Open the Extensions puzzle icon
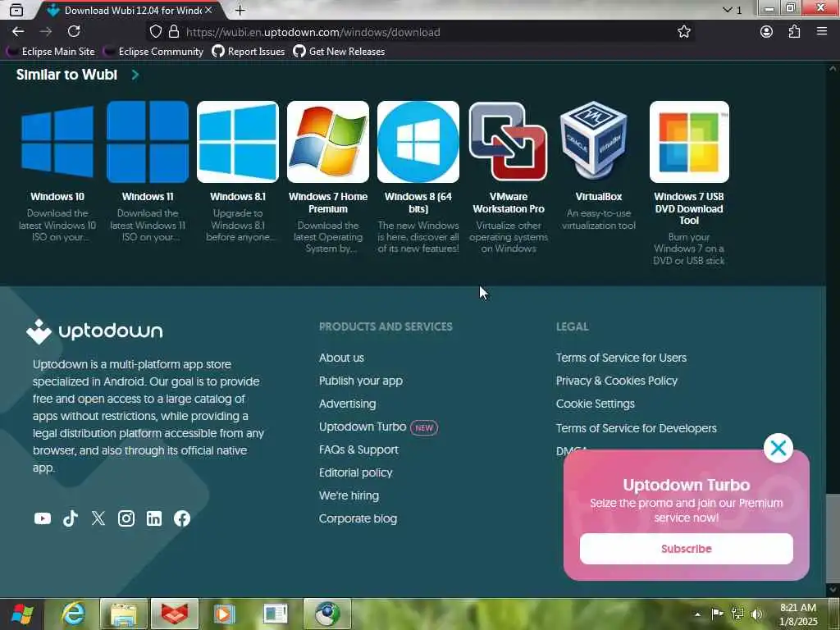This screenshot has height=630, width=840. (x=794, y=32)
